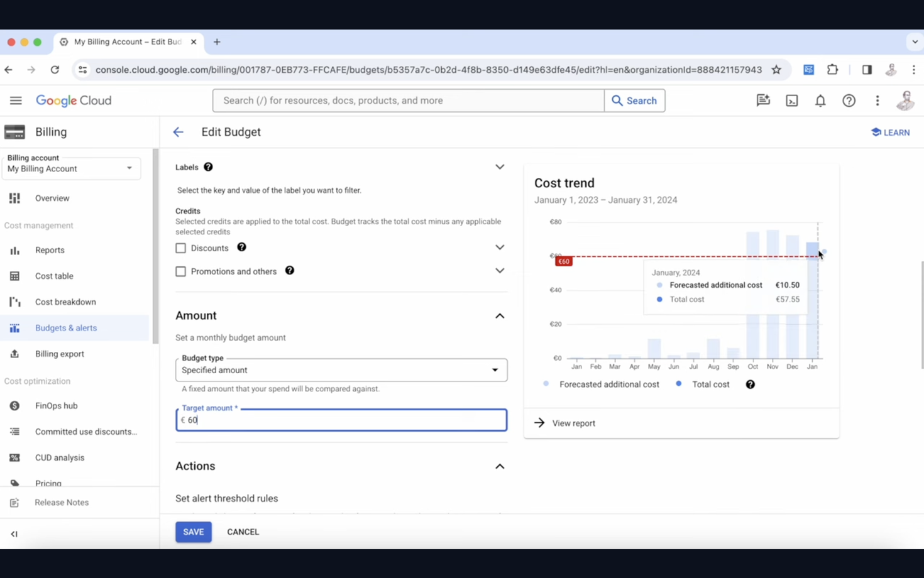Open the Gemini chat assistant icon

point(763,101)
